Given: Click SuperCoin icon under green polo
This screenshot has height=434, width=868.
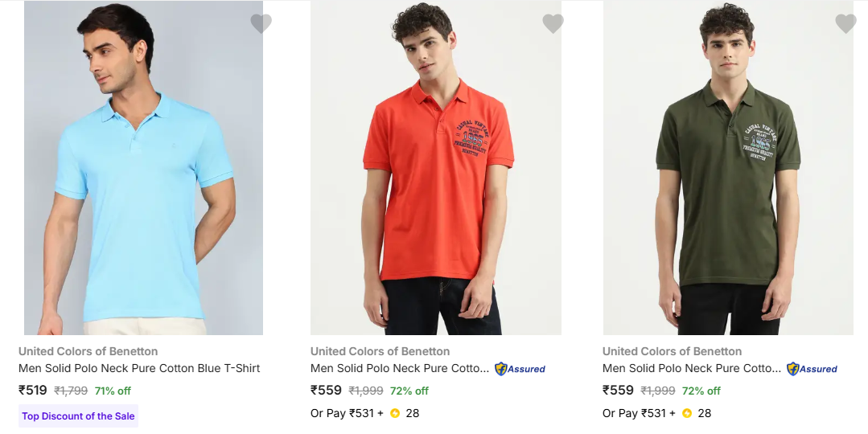Looking at the screenshot, I should pos(687,413).
